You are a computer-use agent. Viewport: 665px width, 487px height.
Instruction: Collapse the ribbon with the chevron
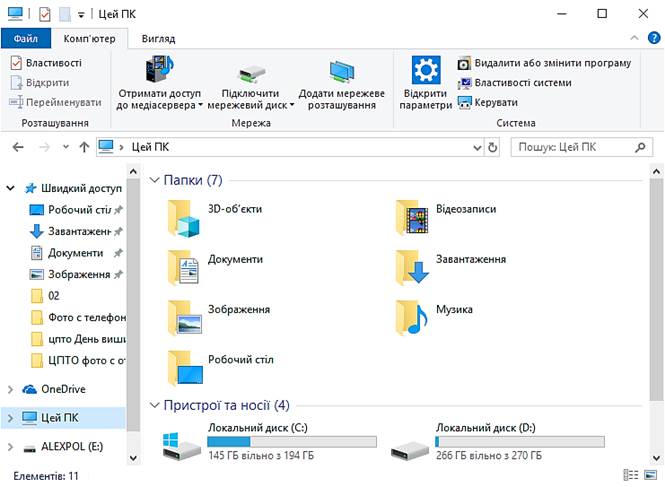coord(634,38)
